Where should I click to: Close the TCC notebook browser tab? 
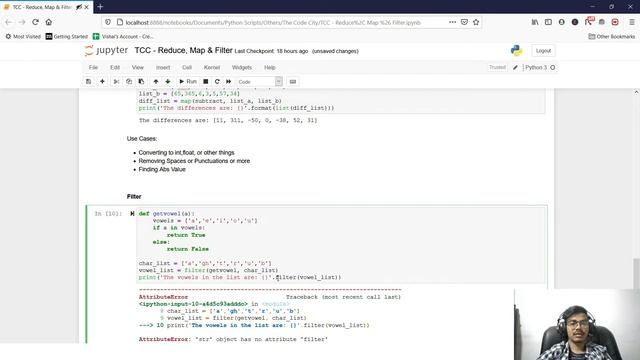click(87, 7)
